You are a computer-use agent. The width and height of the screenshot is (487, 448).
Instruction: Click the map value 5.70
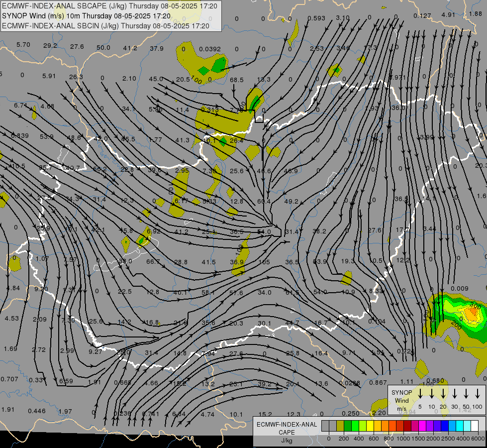coord(23,44)
